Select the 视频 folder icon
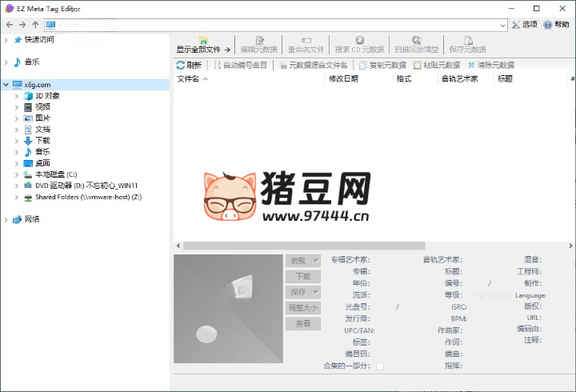 (x=28, y=107)
